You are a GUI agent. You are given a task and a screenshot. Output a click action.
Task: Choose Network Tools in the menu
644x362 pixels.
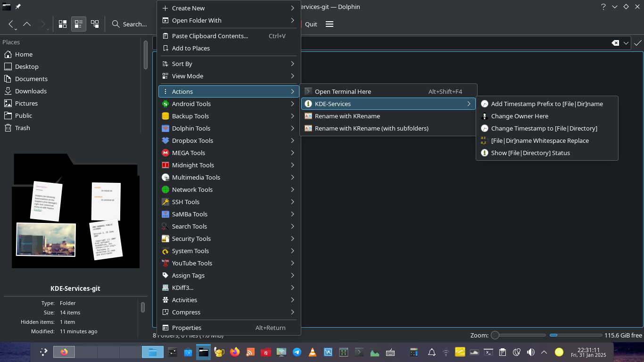coord(229,189)
